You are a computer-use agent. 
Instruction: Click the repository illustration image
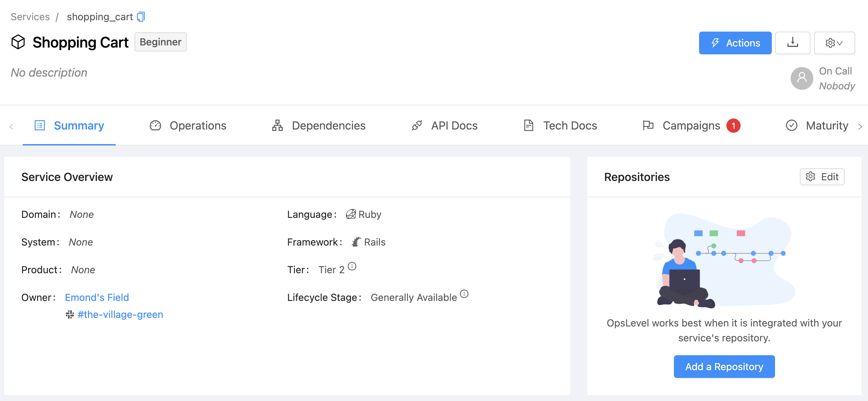(x=724, y=261)
